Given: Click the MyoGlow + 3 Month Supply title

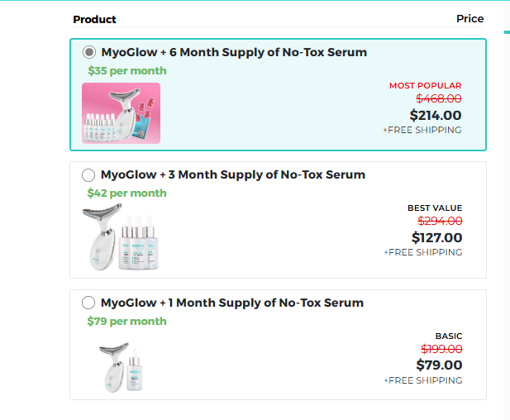Looking at the screenshot, I should pos(233,175).
